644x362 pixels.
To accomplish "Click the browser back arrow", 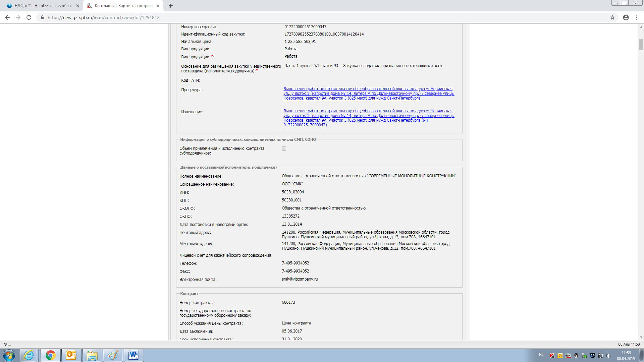I will [x=7, y=17].
